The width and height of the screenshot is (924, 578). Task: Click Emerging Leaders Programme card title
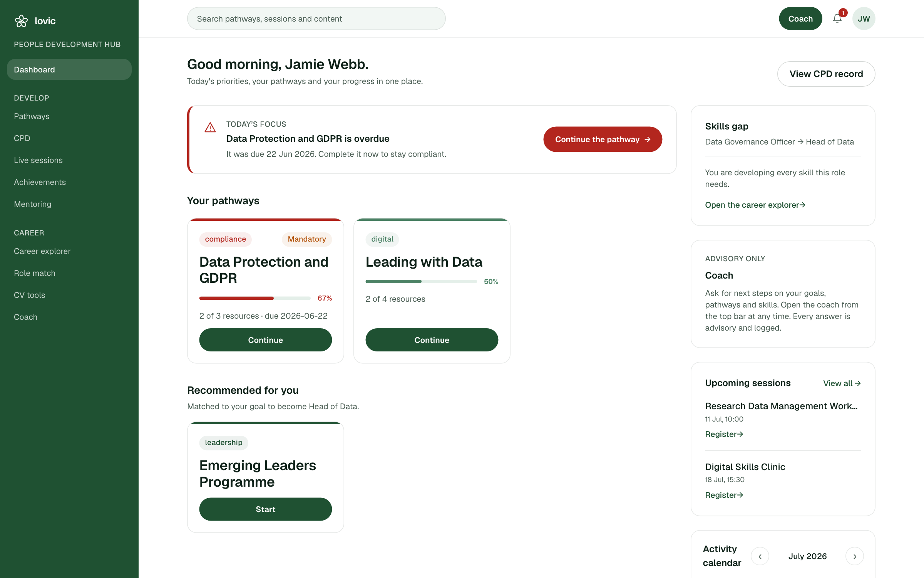coord(258,474)
